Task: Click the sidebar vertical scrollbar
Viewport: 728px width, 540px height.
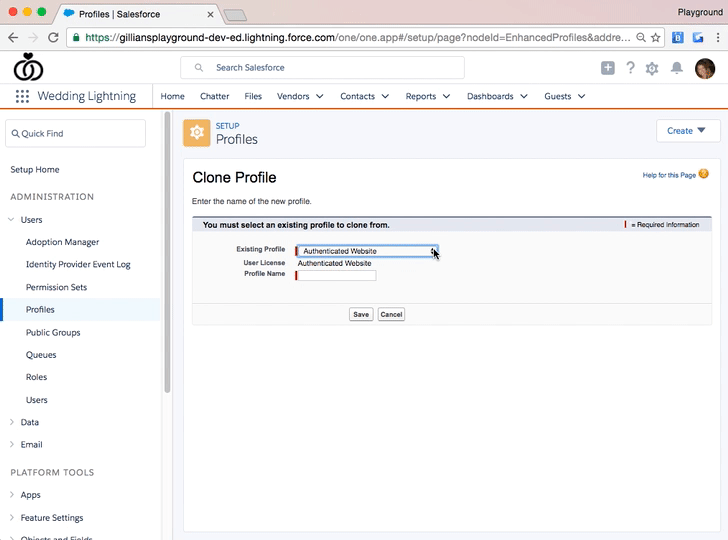Action: point(168,253)
